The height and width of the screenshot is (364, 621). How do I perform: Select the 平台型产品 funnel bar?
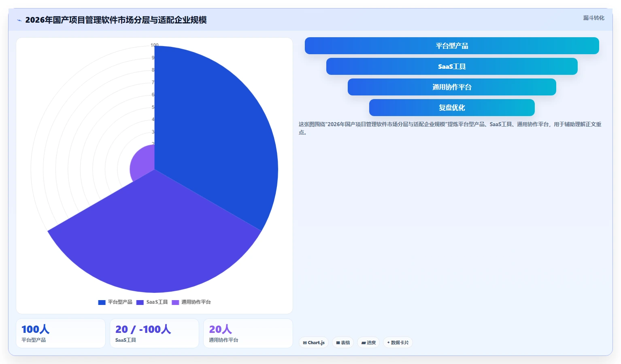click(x=452, y=46)
